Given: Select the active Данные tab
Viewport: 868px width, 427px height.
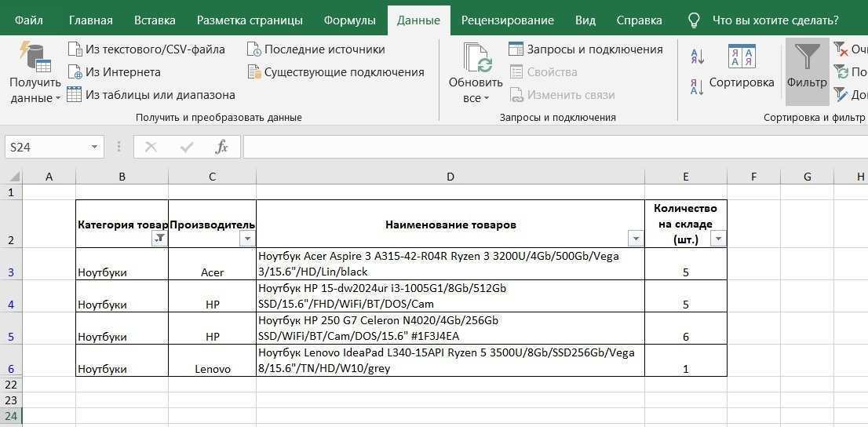Looking at the screenshot, I should coord(418,20).
